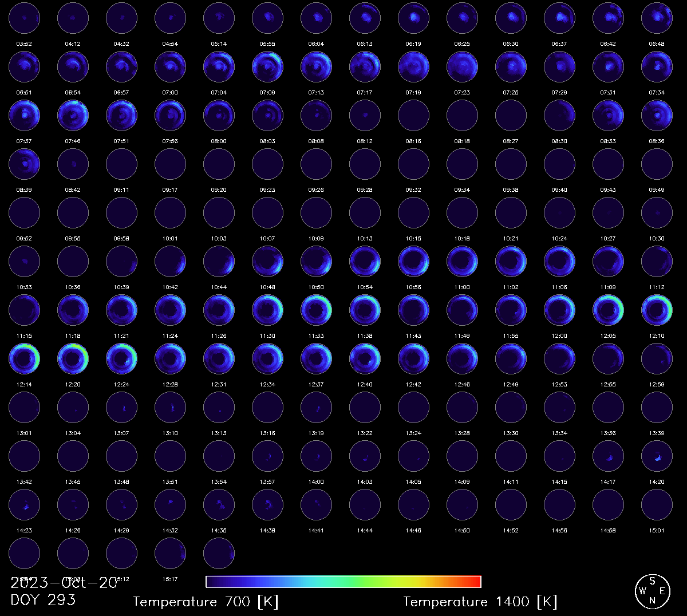Open the 12:20 bright ring thumbnail
The image size is (687, 616).
73,358
